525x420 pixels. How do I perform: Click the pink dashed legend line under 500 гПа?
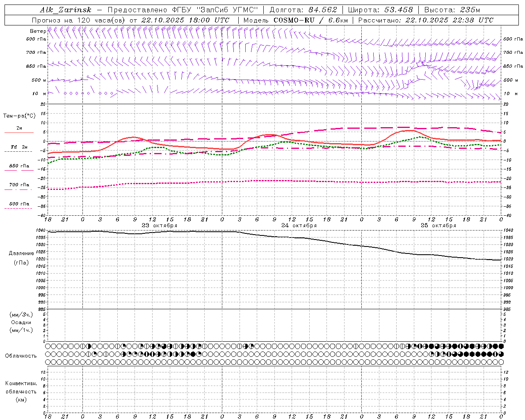click(18, 208)
